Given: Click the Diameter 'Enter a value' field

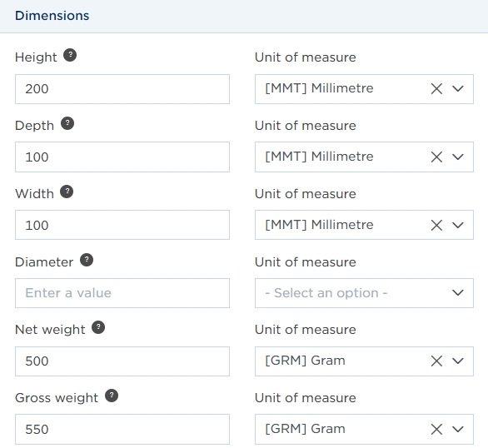Looking at the screenshot, I should click(122, 293).
